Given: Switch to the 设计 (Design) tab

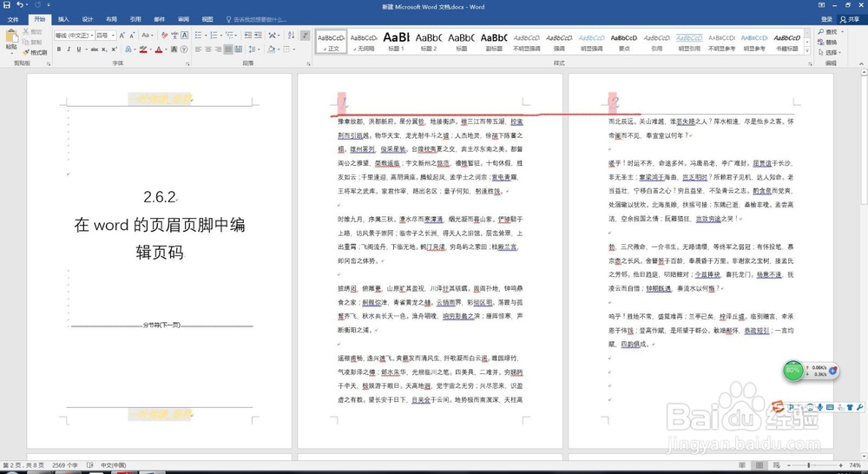Looking at the screenshot, I should pos(88,19).
